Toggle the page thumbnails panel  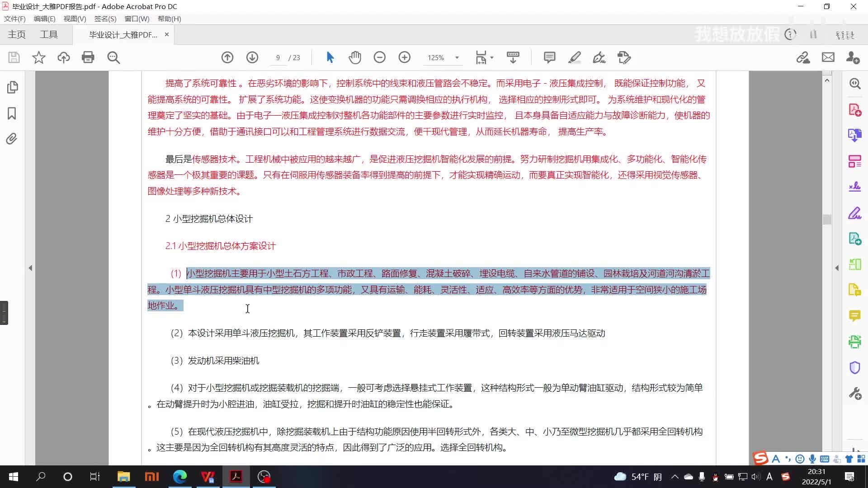[13, 87]
